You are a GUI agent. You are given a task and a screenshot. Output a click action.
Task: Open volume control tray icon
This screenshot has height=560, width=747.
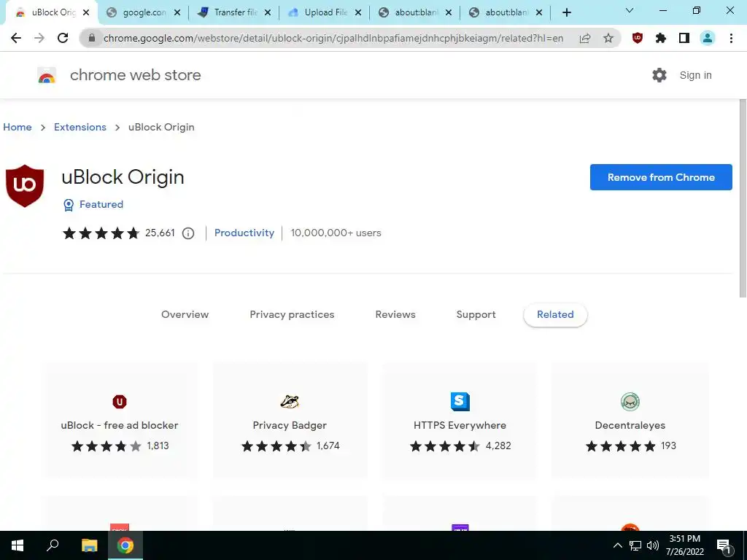coord(653,545)
